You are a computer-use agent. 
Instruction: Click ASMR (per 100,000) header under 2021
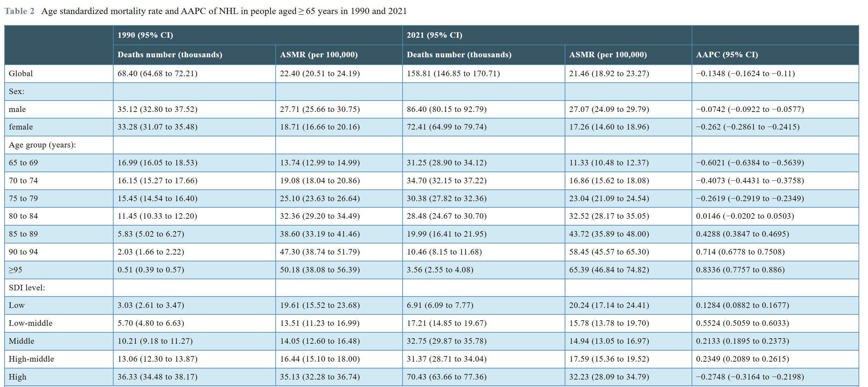(608, 55)
